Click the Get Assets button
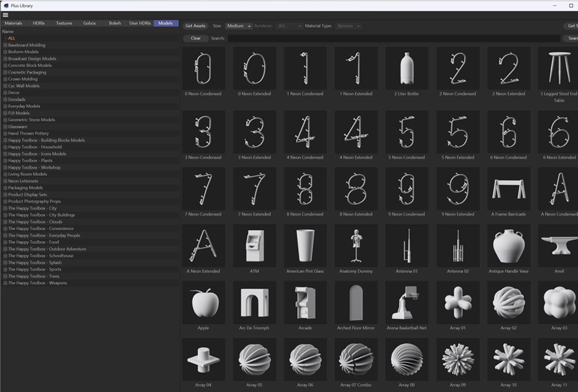This screenshot has width=578, height=392. tap(195, 26)
